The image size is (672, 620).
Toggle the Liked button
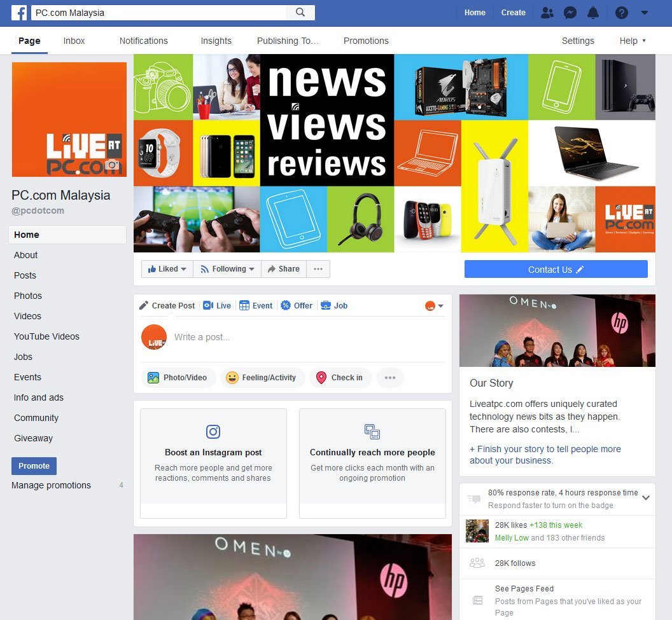pos(167,269)
